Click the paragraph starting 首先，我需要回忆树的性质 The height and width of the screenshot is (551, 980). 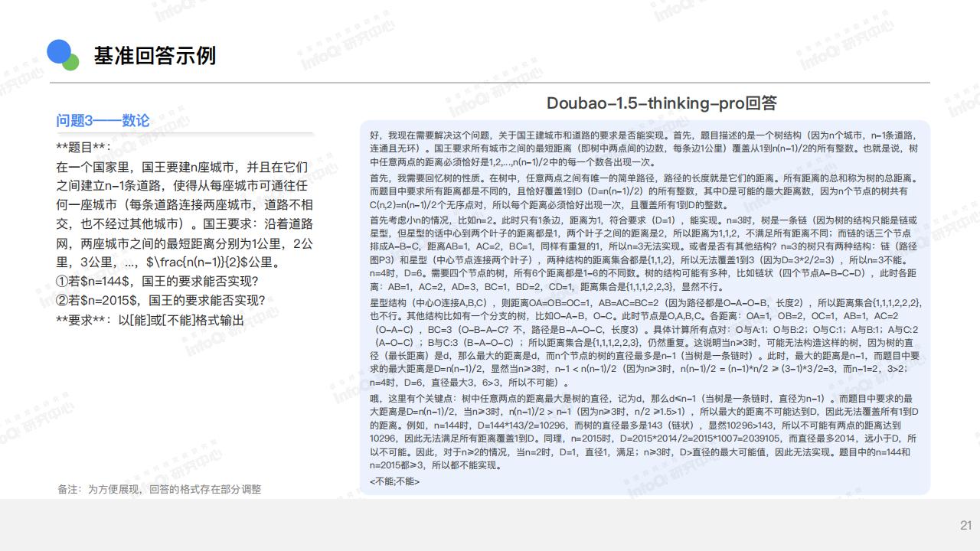click(x=644, y=191)
